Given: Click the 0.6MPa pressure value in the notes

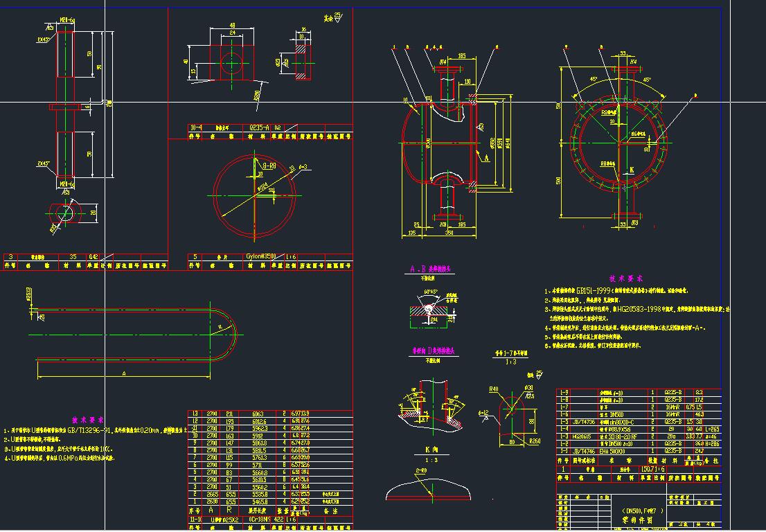Looking at the screenshot, I should (x=69, y=459).
